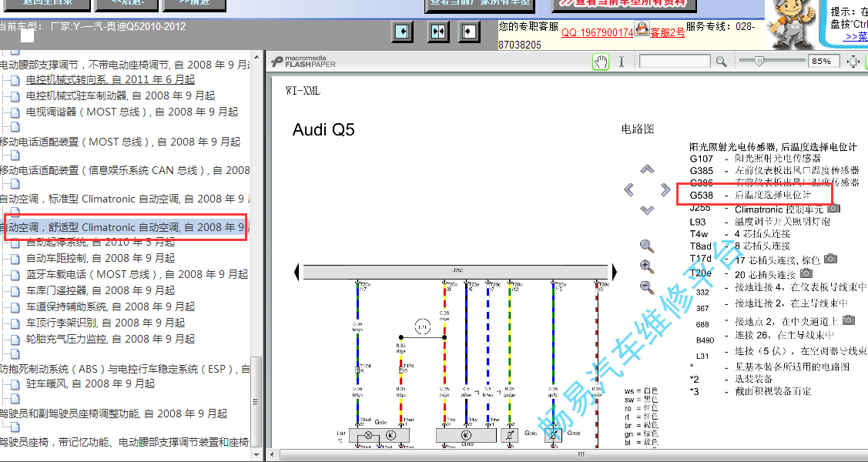Click the right black arrow on the wiring diagram

tap(614, 272)
